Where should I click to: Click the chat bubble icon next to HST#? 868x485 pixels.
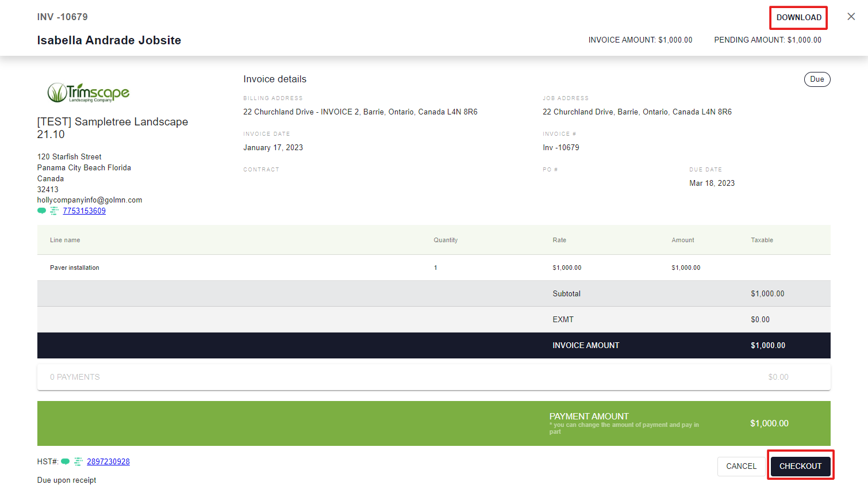(66, 461)
